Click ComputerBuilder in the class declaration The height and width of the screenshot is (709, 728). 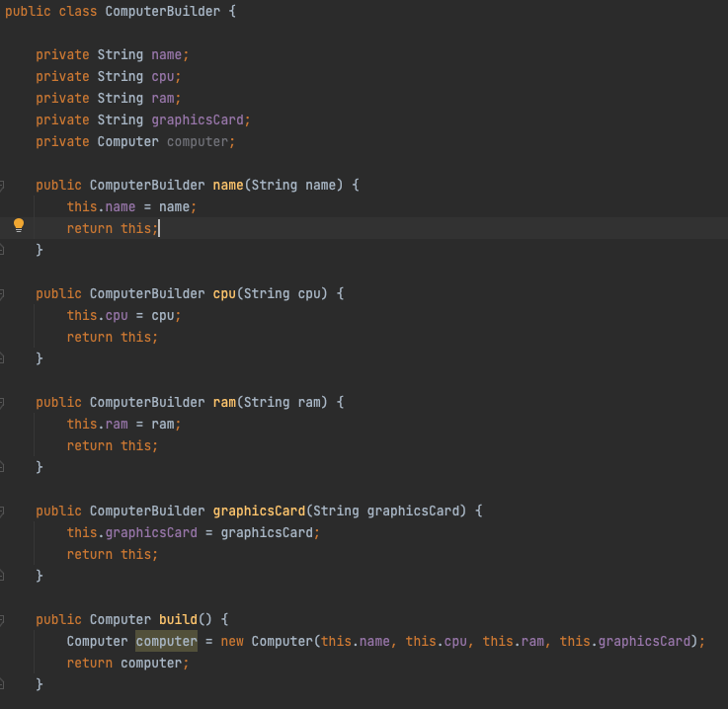(163, 11)
